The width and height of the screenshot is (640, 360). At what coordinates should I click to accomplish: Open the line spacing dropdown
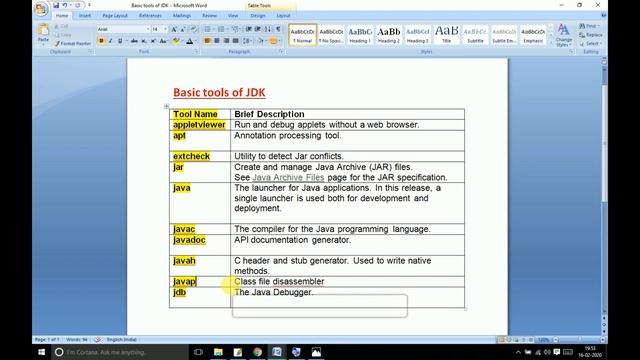tap(247, 41)
